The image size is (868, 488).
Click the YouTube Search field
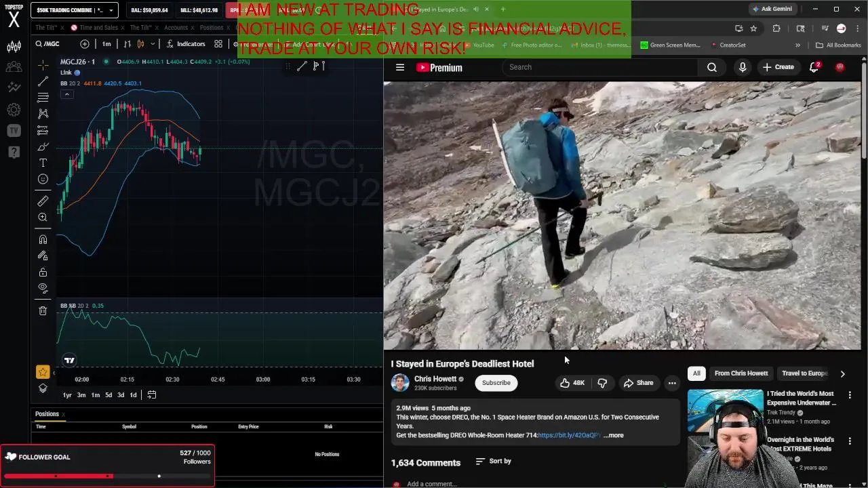tap(600, 67)
